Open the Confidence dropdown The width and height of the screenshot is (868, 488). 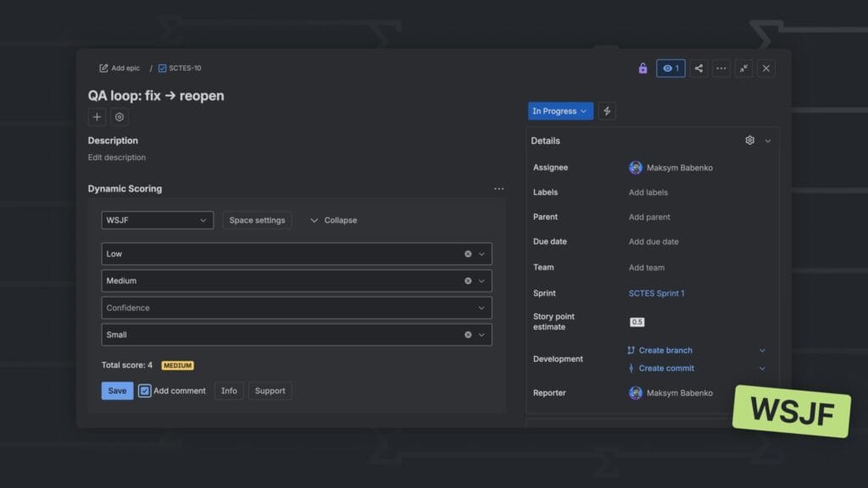pos(297,308)
